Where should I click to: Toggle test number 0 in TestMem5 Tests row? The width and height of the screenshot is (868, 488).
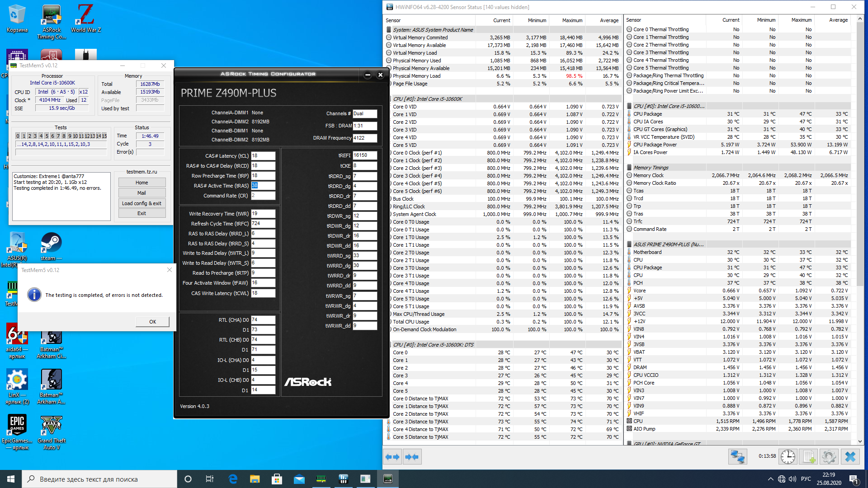tap(18, 136)
